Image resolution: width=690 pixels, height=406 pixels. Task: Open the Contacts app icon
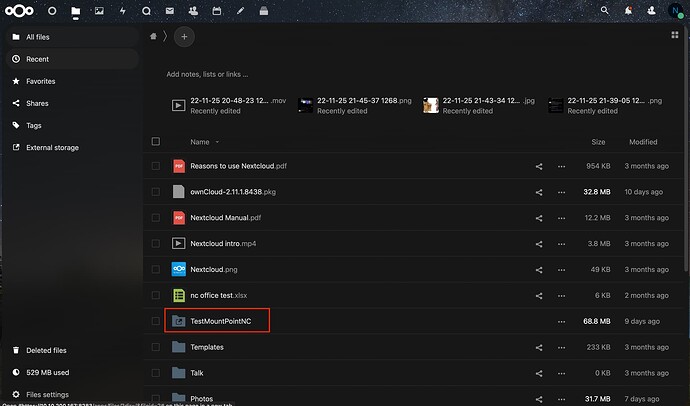click(193, 11)
